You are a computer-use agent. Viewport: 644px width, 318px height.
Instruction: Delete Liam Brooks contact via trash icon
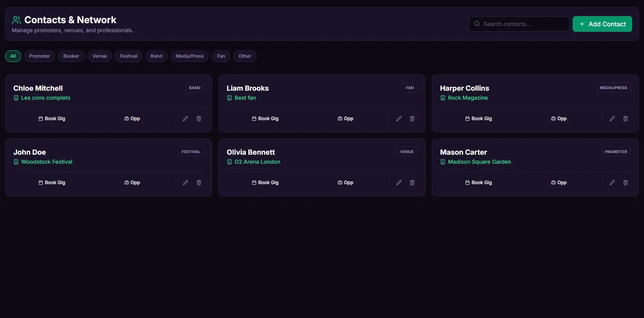tap(412, 119)
